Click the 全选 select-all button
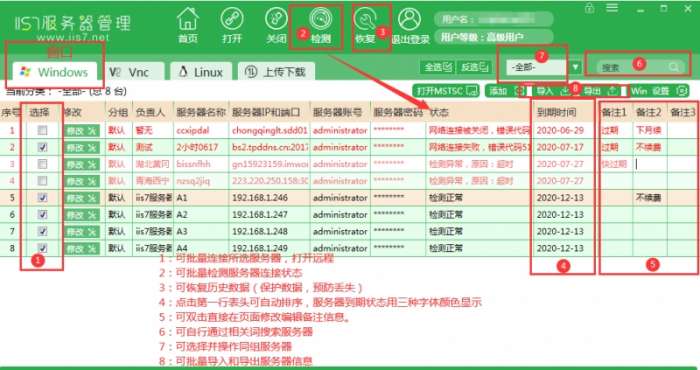The image size is (700, 370). point(437,67)
